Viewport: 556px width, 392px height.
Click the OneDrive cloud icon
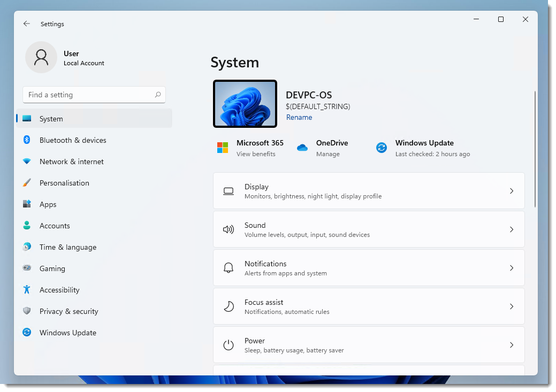click(x=302, y=147)
